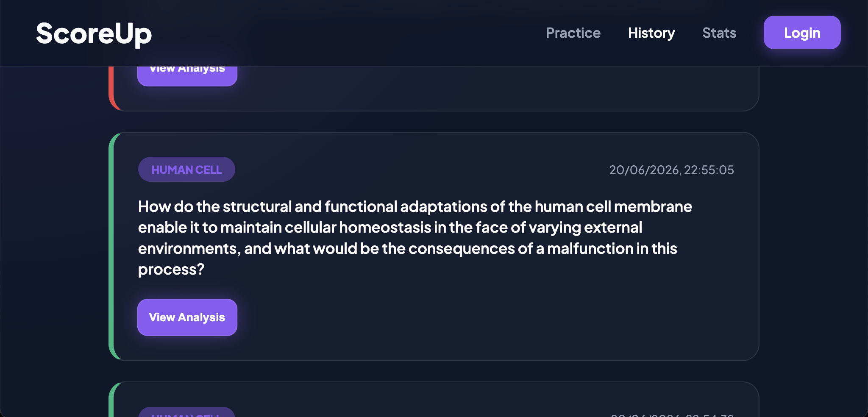Click the 20/06/2026, 22:55:05 timestamp
The image size is (868, 417).
(671, 170)
